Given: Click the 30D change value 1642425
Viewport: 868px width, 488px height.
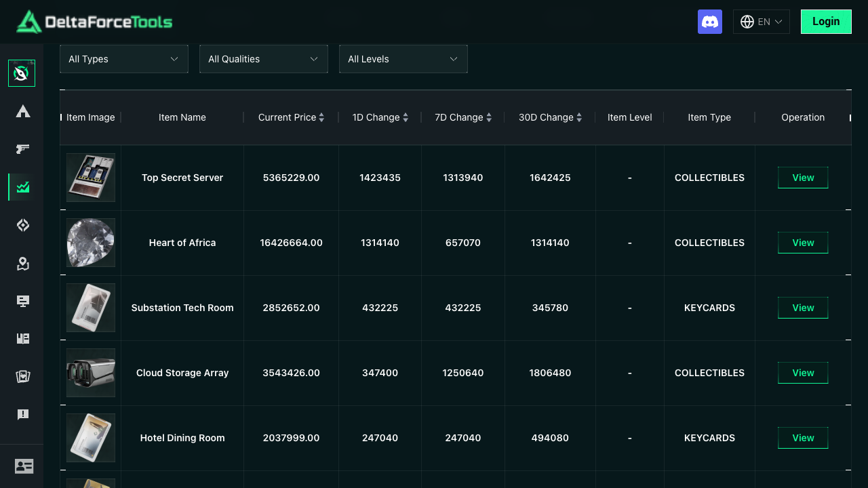Looking at the screenshot, I should pos(550,178).
